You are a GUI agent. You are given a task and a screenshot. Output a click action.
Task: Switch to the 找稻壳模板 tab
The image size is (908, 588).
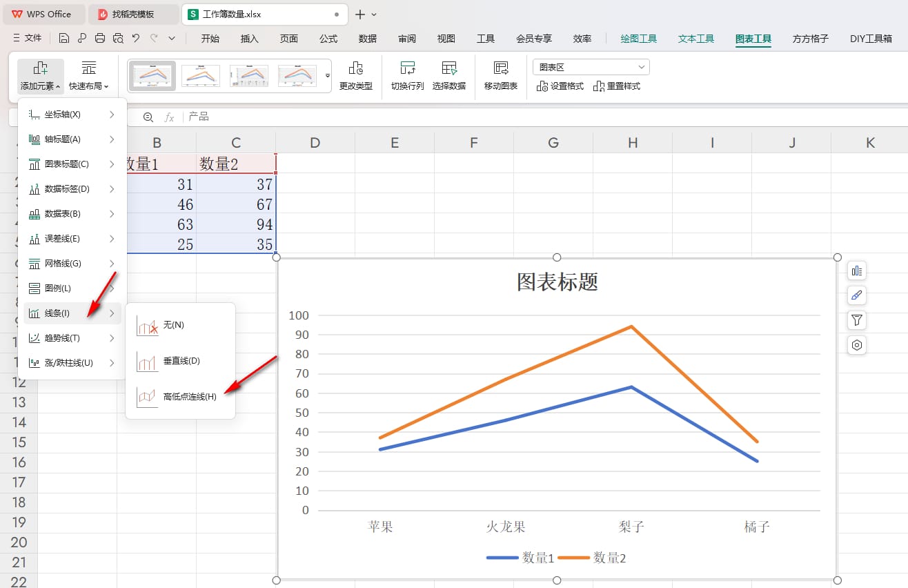click(134, 14)
